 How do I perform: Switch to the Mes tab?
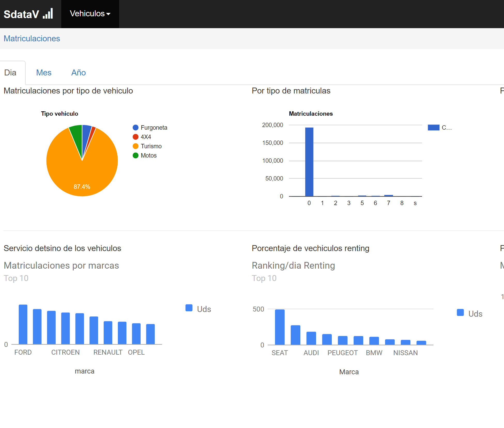[44, 73]
